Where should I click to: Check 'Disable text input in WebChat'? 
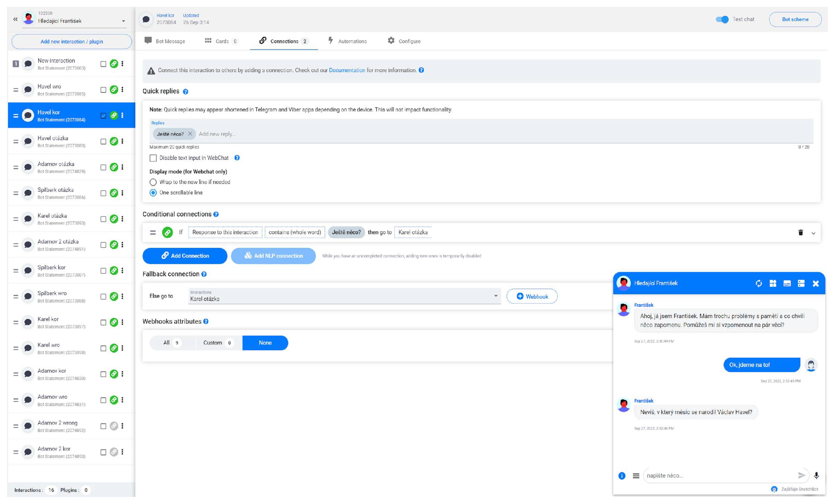[153, 158]
